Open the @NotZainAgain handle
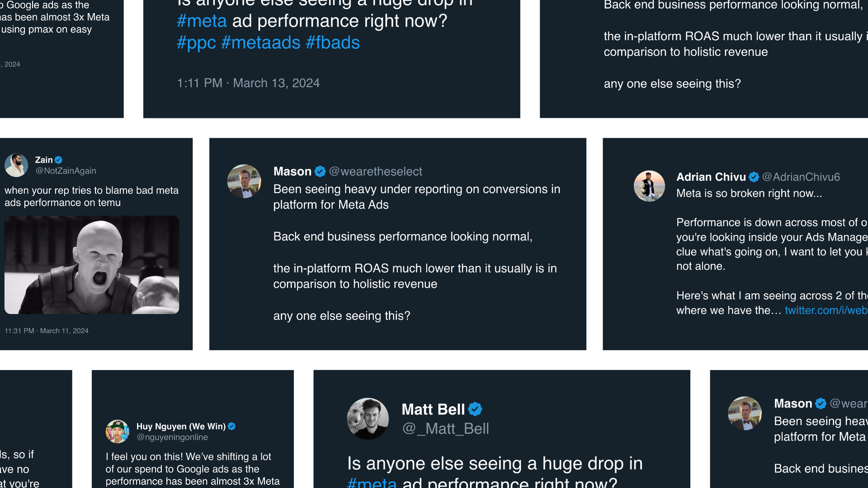Image resolution: width=868 pixels, height=488 pixels. pos(66,171)
